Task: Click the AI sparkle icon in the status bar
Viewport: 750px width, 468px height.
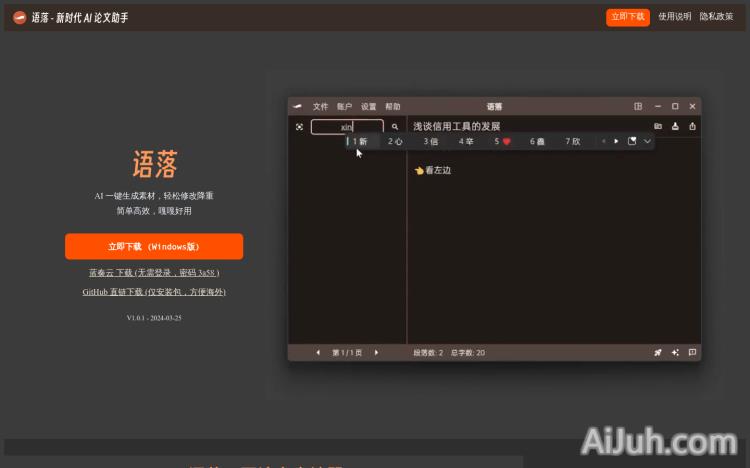Action: [x=675, y=353]
